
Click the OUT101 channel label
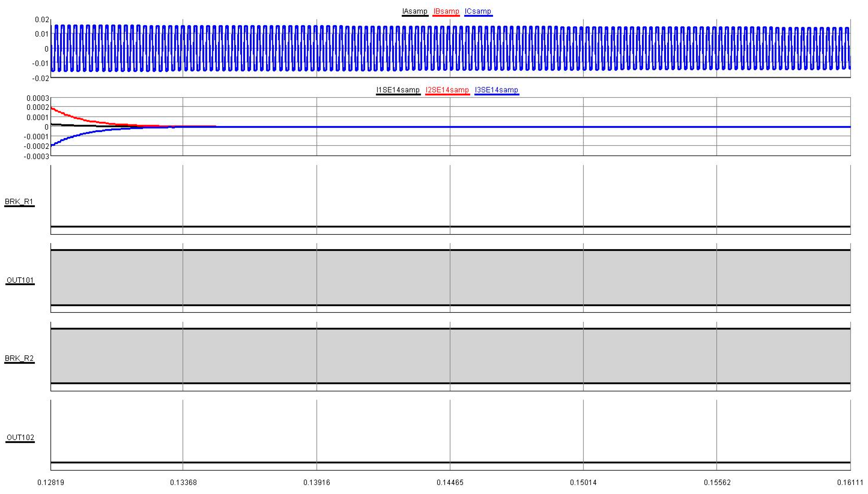pyautogui.click(x=20, y=280)
